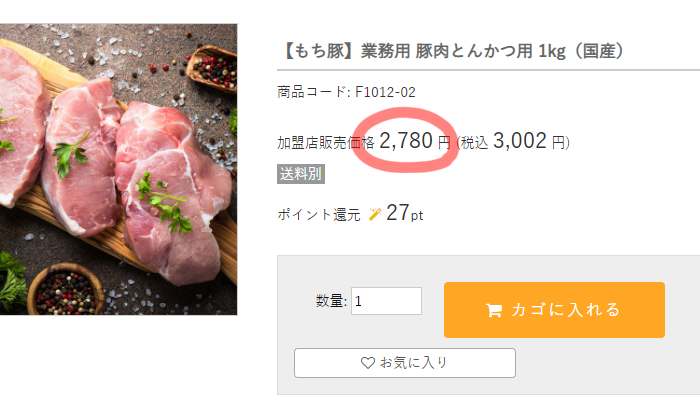This screenshot has height=420, width=700.
Task: Click the 数量 label beside the input
Action: tap(331, 301)
